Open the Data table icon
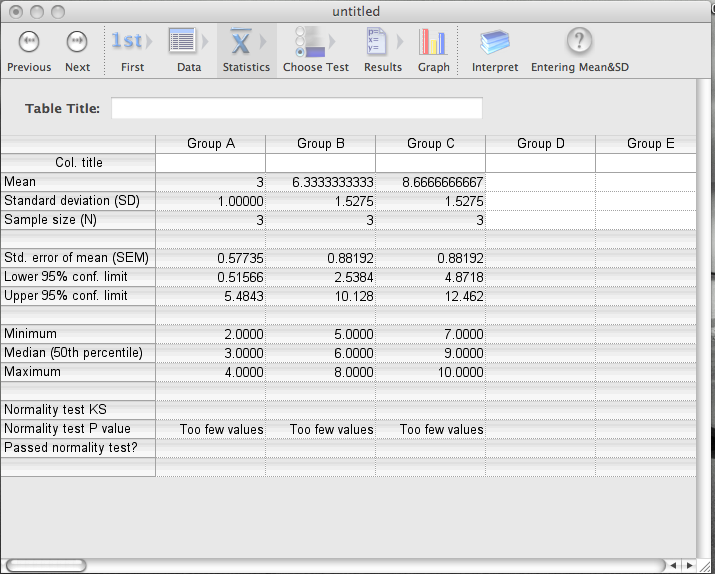 coord(188,42)
